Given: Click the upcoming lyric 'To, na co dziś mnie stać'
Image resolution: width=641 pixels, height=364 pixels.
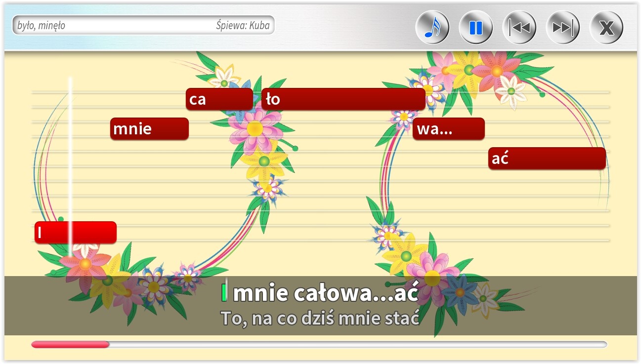Looking at the screenshot, I should (x=320, y=318).
